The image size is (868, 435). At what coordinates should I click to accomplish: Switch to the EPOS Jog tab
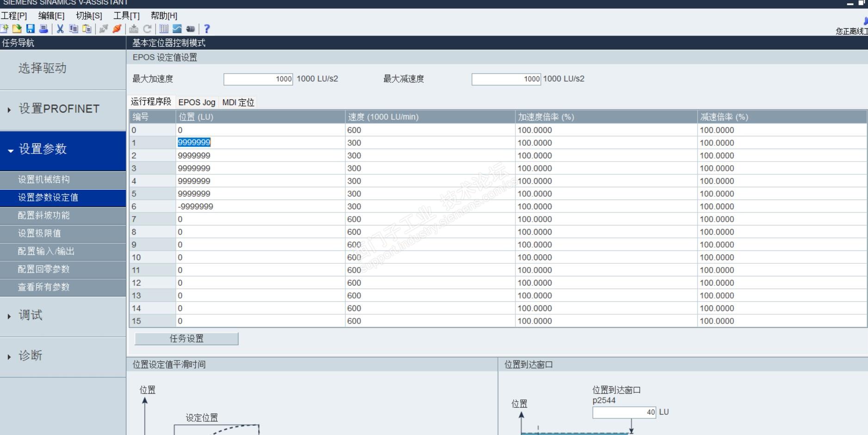pyautogui.click(x=197, y=102)
